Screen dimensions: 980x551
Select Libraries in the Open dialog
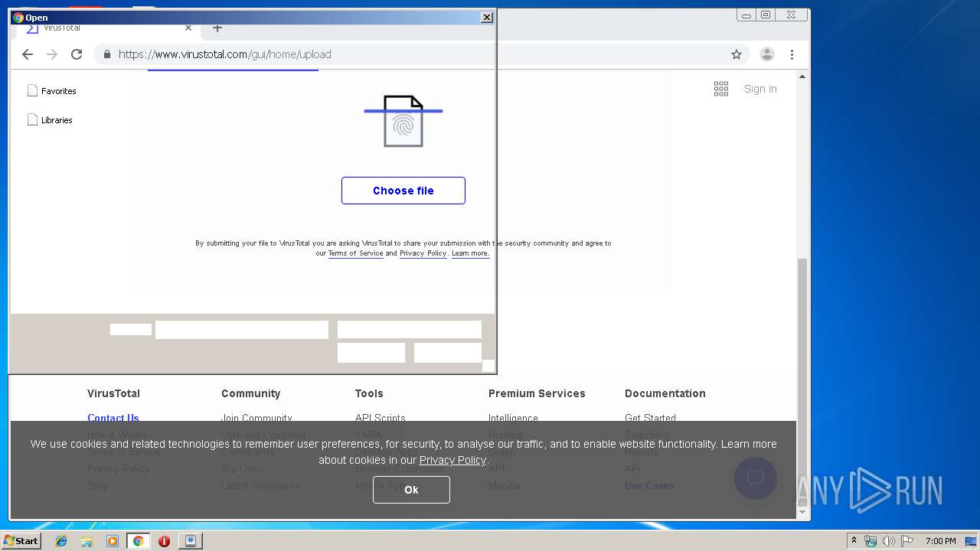(50, 120)
